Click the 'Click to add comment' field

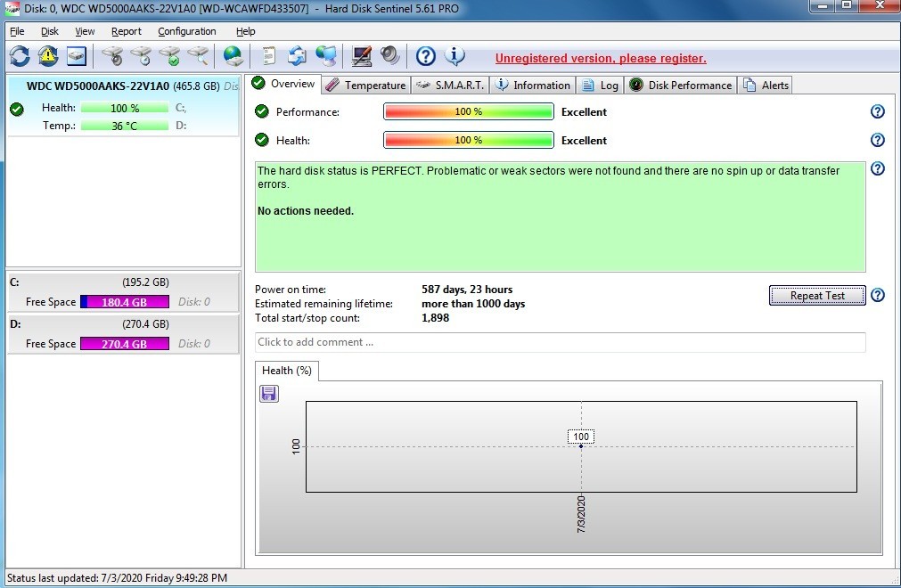[x=560, y=342]
